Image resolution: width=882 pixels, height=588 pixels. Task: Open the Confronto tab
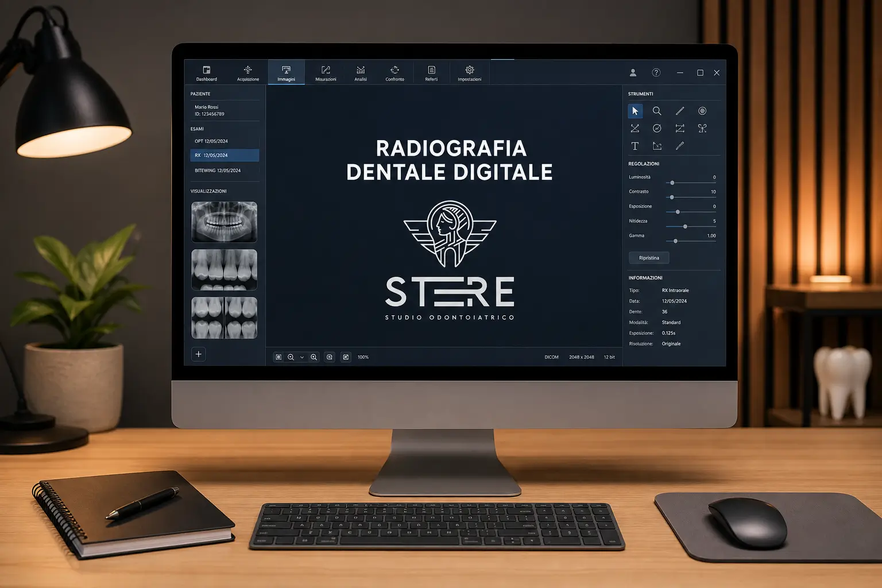click(x=394, y=73)
